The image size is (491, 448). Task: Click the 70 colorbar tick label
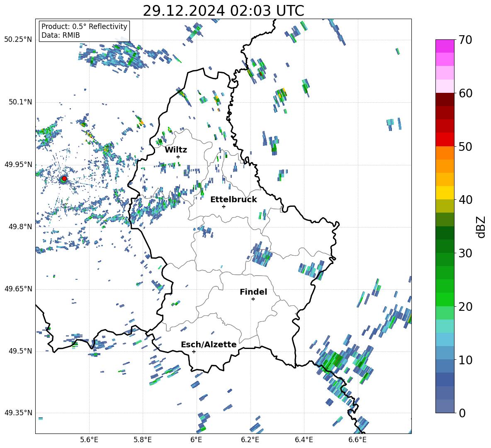click(465, 40)
